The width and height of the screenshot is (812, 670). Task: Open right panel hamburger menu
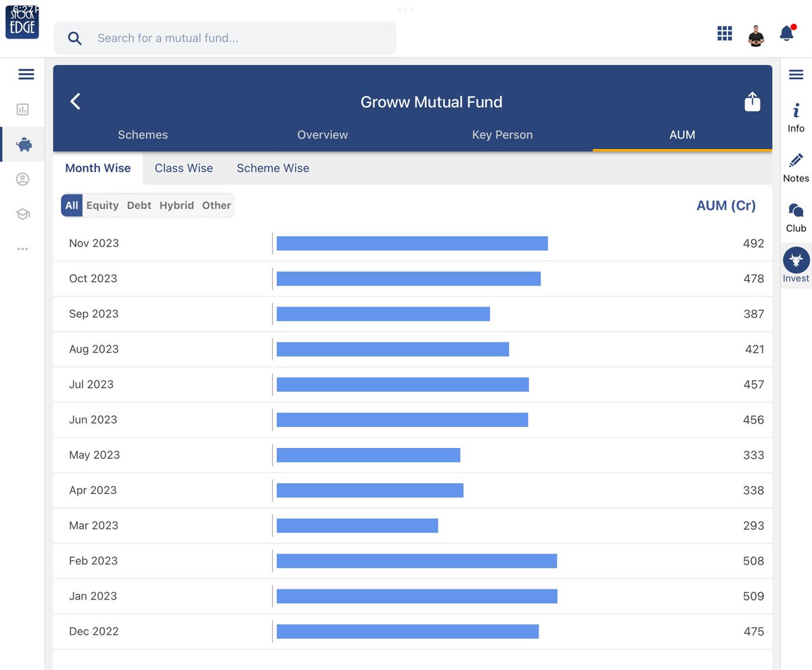coord(796,74)
